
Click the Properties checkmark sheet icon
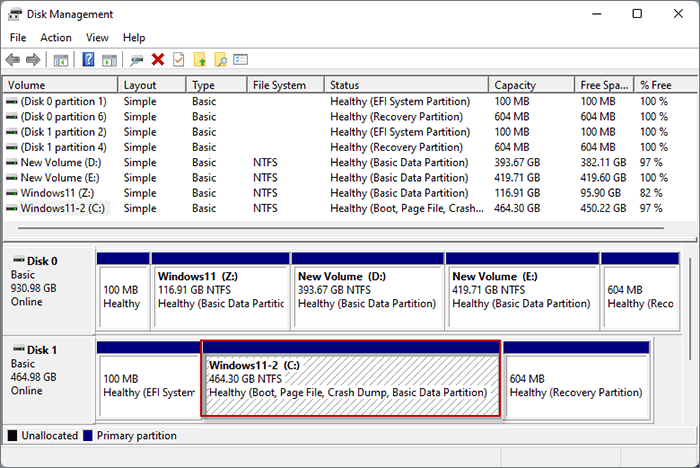(x=178, y=60)
